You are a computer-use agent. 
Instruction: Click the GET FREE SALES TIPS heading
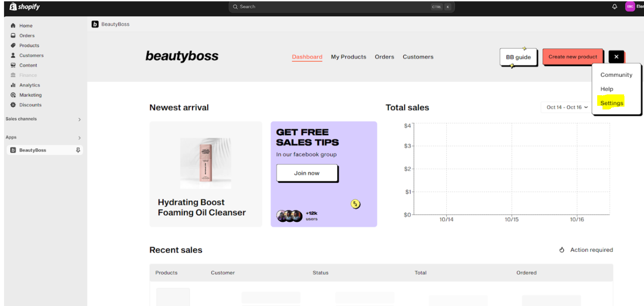click(308, 137)
